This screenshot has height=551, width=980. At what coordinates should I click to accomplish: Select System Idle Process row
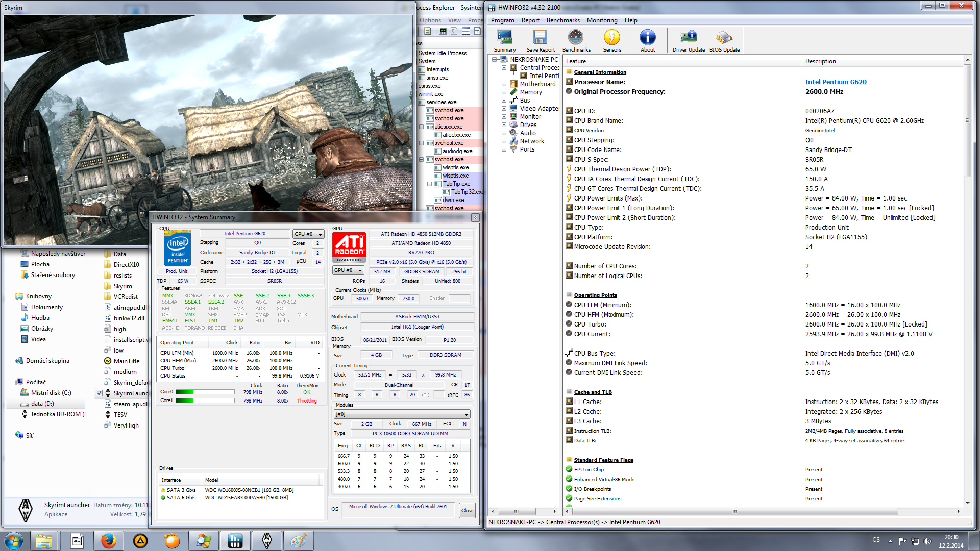443,53
